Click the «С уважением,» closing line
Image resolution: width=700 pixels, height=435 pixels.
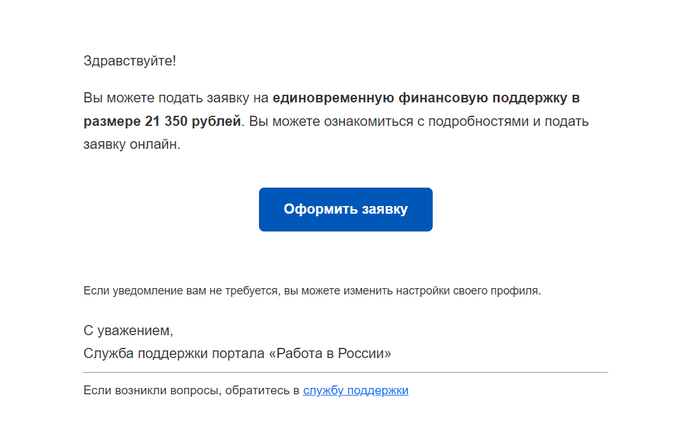tap(129, 330)
